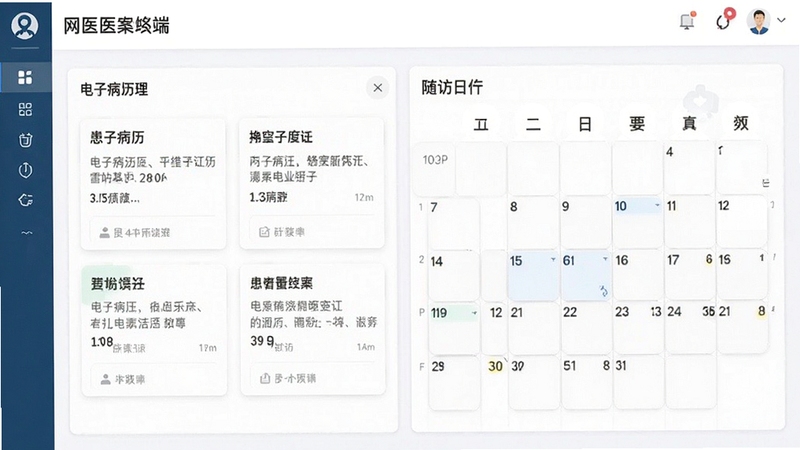Click the person footer button in 患子病历 card

pos(153,233)
